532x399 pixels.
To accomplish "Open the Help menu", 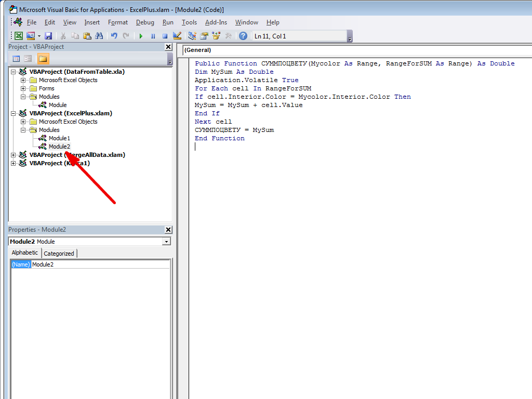I will [273, 22].
